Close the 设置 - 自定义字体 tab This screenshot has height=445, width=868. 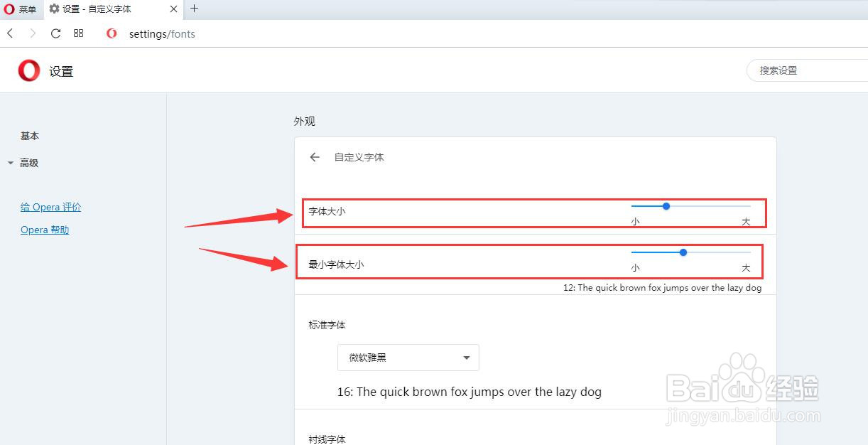point(173,9)
